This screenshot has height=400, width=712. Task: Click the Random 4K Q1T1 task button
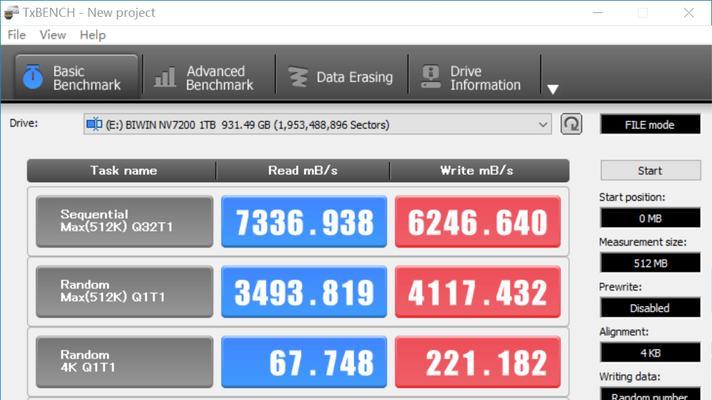(x=124, y=362)
